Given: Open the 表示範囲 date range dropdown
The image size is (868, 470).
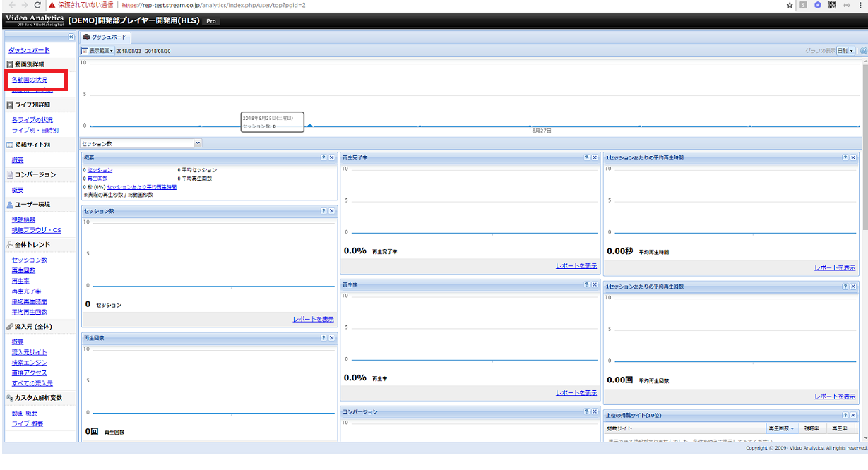Looking at the screenshot, I should [x=97, y=51].
